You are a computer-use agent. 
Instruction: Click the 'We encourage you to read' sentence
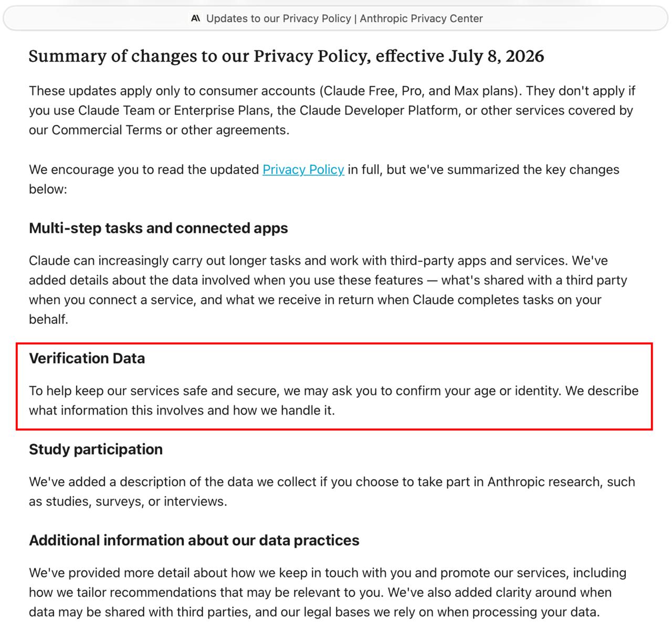click(x=324, y=179)
